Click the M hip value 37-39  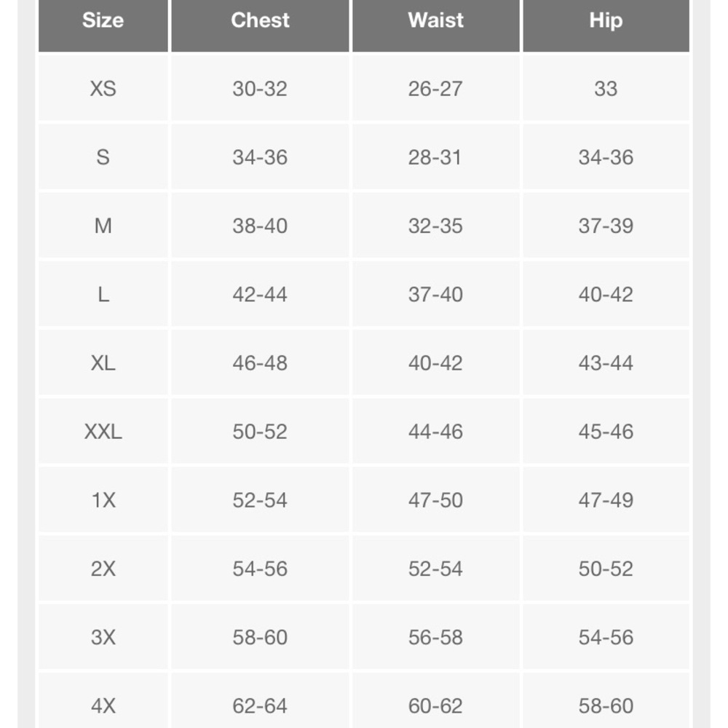point(606,226)
